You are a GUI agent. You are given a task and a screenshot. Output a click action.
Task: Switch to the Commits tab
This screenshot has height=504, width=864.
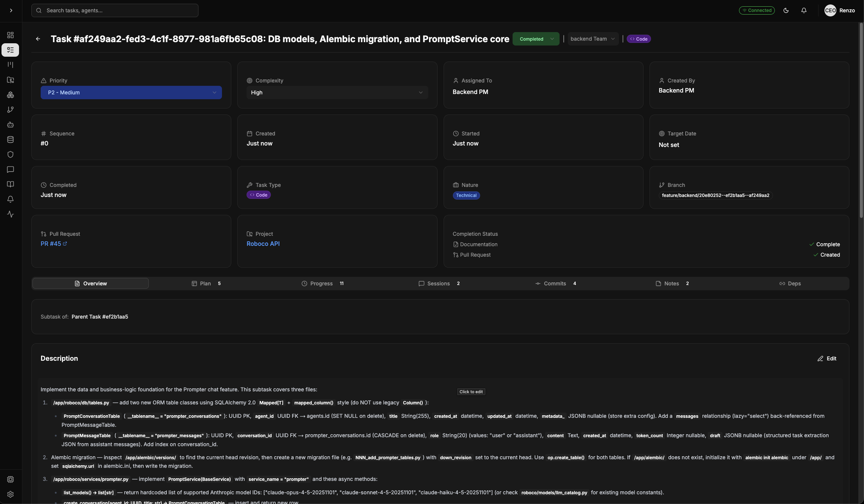555,284
